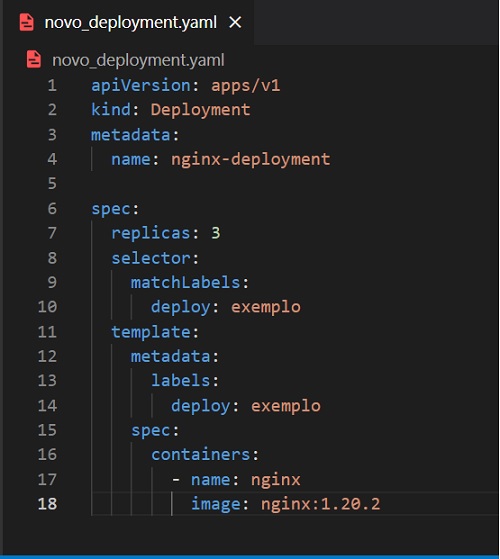Click the red file icon in the tab
The height and width of the screenshot is (559, 500).
click(x=26, y=22)
